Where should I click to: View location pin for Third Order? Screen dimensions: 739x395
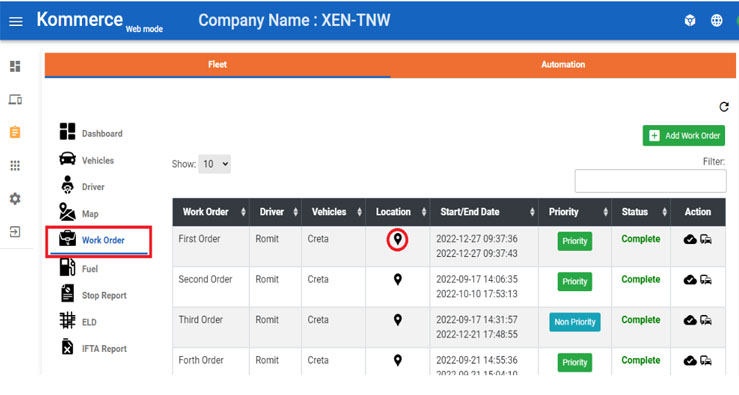398,320
